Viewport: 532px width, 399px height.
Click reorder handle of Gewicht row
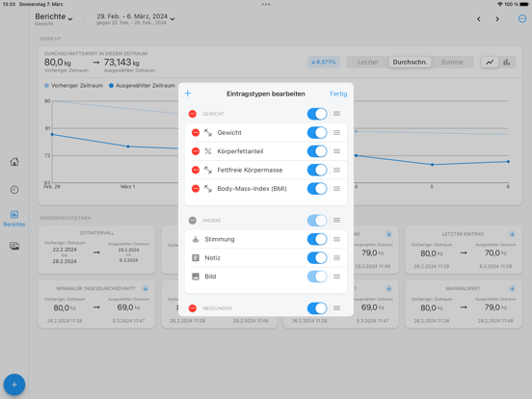click(x=336, y=133)
